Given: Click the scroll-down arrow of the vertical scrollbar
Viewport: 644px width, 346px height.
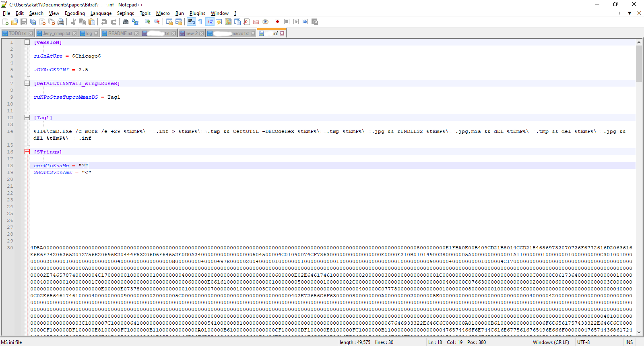Looking at the screenshot, I should (639, 332).
